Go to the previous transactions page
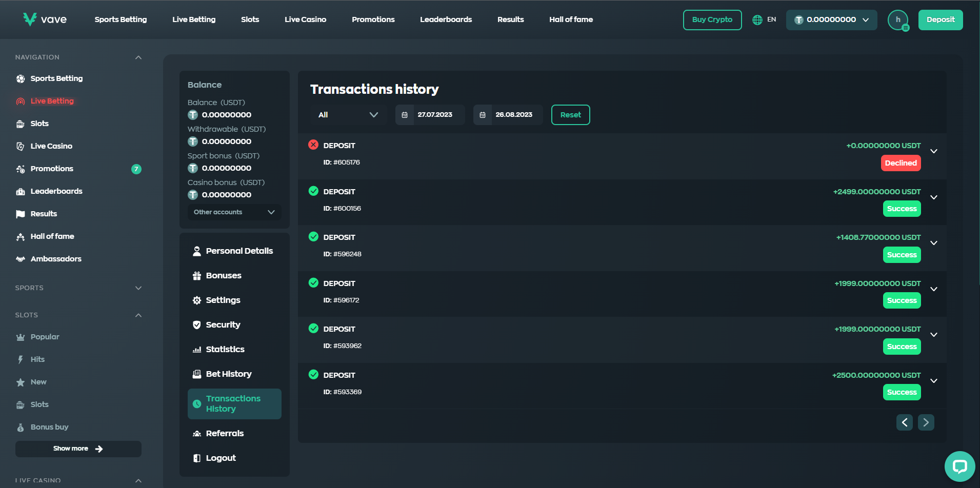This screenshot has width=980, height=488. pos(905,422)
